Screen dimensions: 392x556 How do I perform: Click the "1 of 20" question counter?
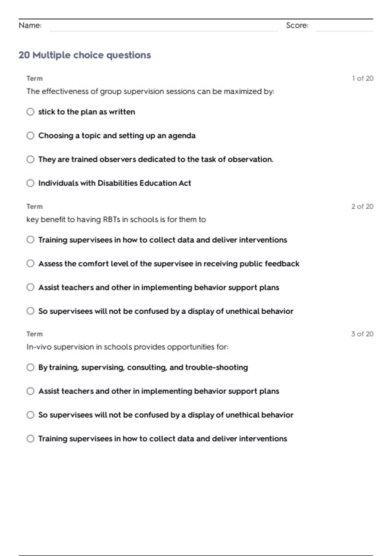[363, 78]
